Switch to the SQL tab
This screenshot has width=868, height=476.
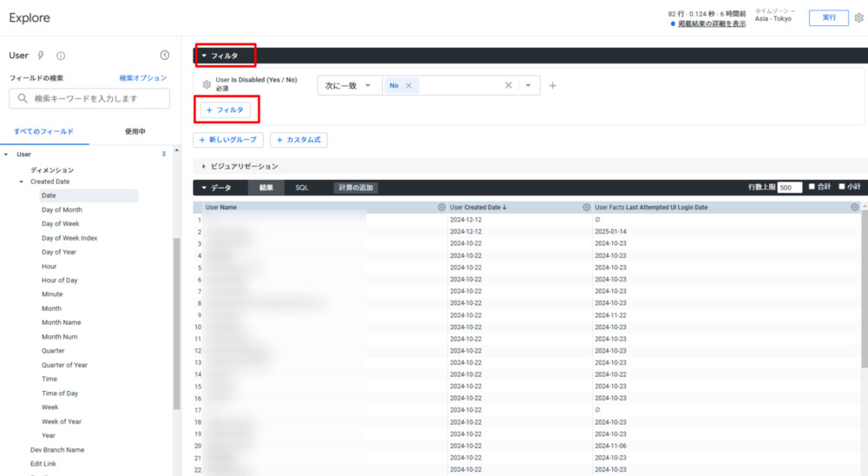click(x=301, y=188)
